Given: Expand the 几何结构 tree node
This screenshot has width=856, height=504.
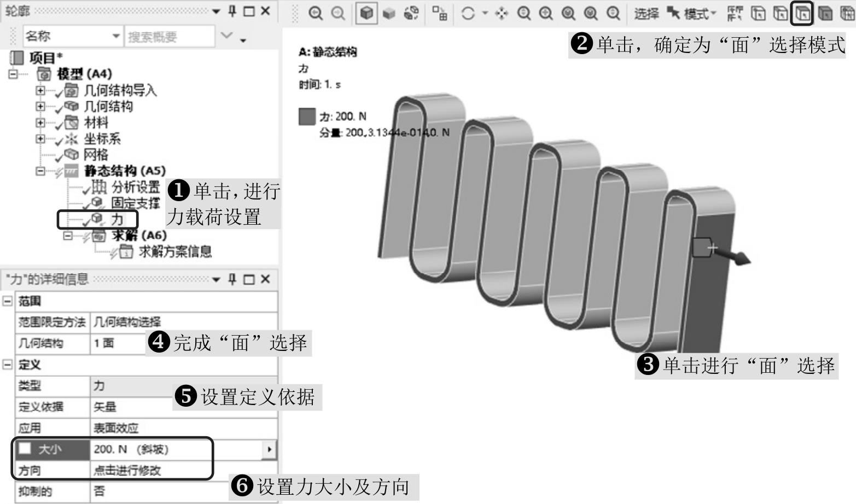Looking at the screenshot, I should [x=40, y=106].
